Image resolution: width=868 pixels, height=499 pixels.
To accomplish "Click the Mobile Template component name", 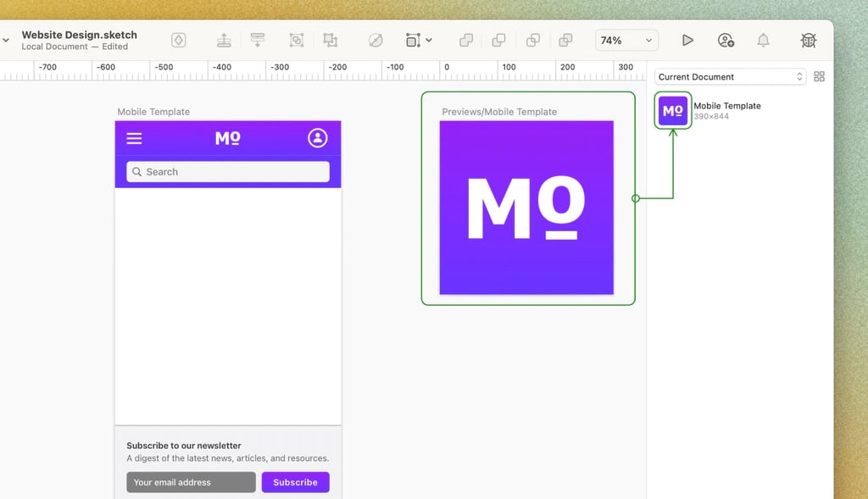I will pos(726,106).
